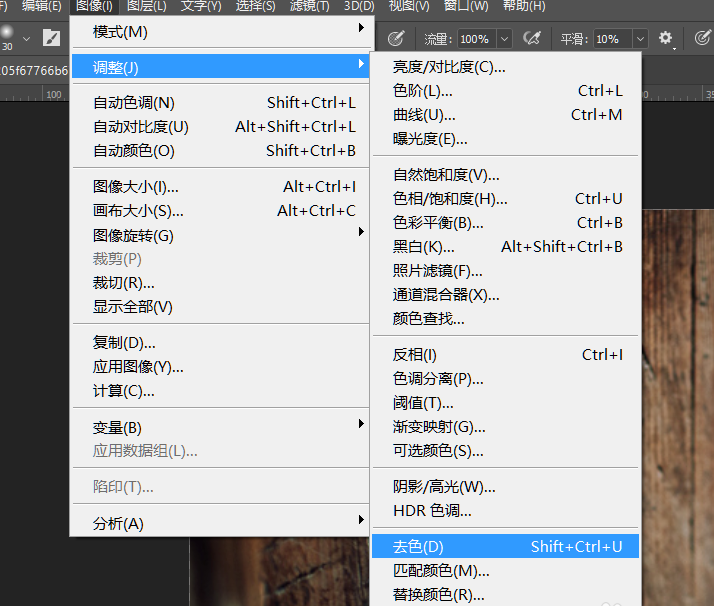The width and height of the screenshot is (714, 606).
Task: Open Photo Filter (照片滤镜)
Action: 505,271
